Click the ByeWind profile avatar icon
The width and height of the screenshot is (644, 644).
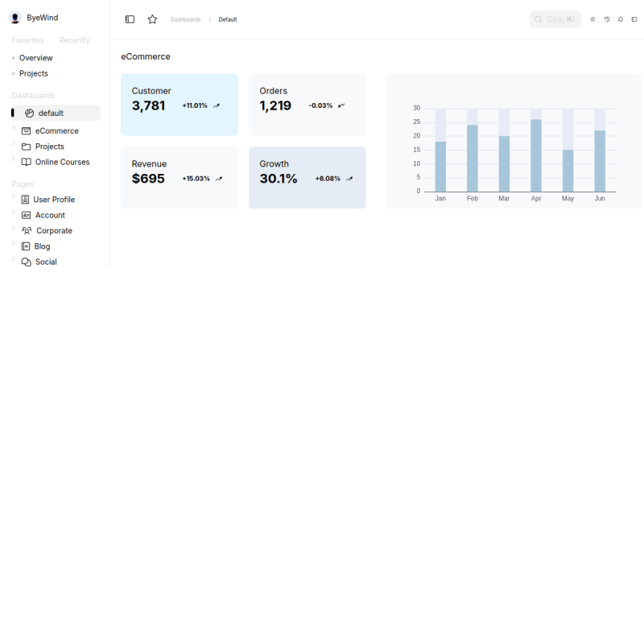[14, 17]
